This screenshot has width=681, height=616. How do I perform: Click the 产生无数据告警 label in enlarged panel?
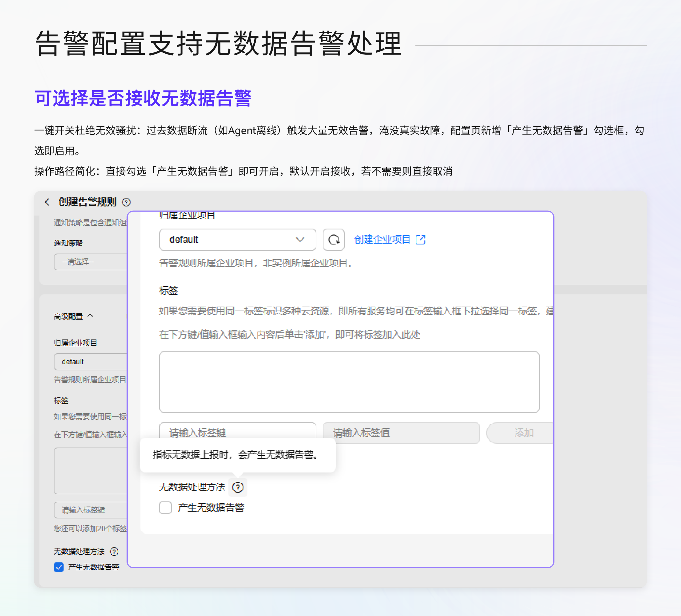[x=211, y=508]
